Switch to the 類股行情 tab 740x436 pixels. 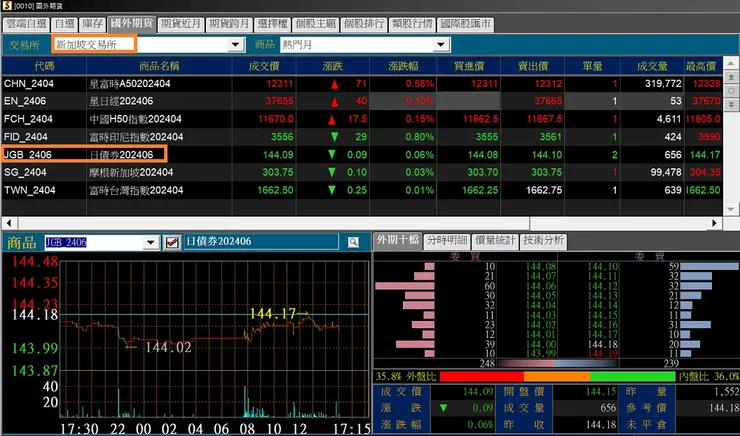click(x=412, y=24)
